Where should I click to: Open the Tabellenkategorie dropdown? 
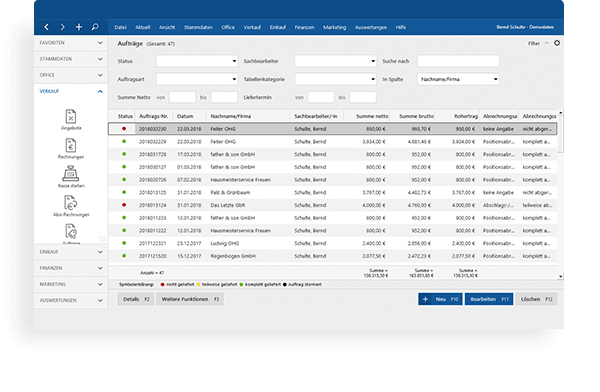[x=336, y=79]
